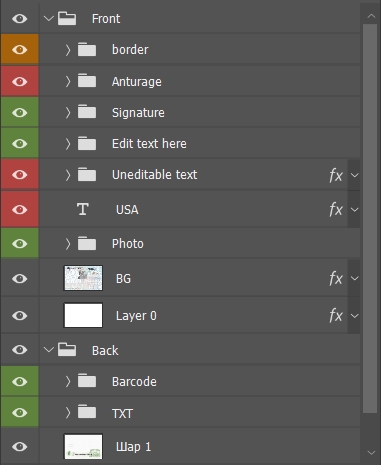Screen dimensions: 381x465
Task: Click the fx icon on the BG layer
Action: click(336, 278)
